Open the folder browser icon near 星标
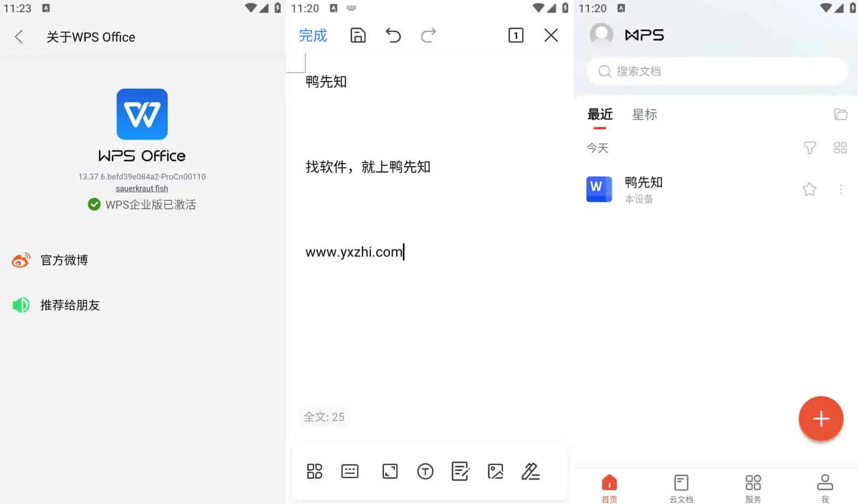 click(x=841, y=114)
